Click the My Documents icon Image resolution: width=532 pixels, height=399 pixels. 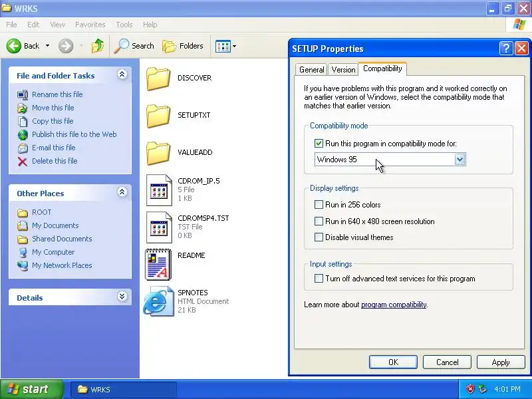click(23, 225)
